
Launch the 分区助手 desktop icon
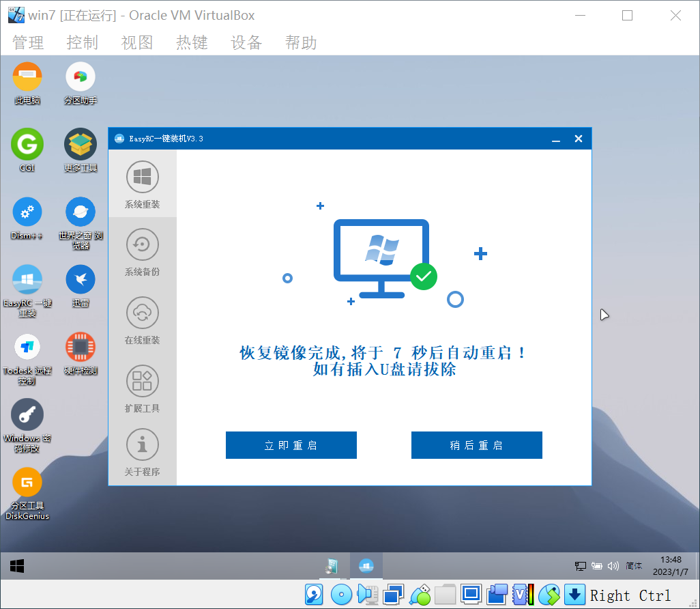[x=81, y=83]
